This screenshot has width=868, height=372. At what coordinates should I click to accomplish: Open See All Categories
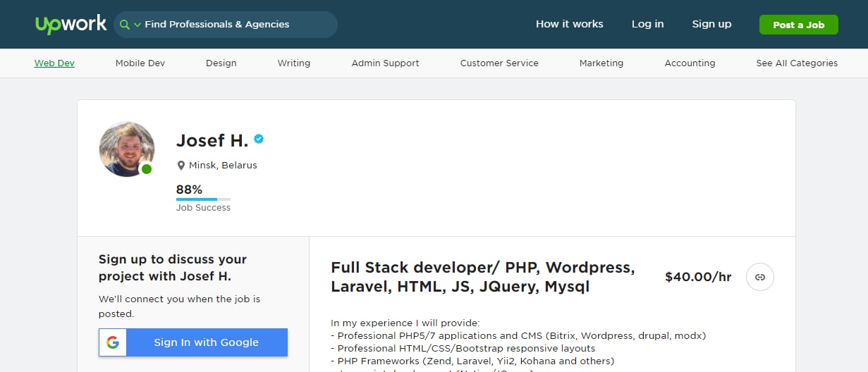coord(797,63)
